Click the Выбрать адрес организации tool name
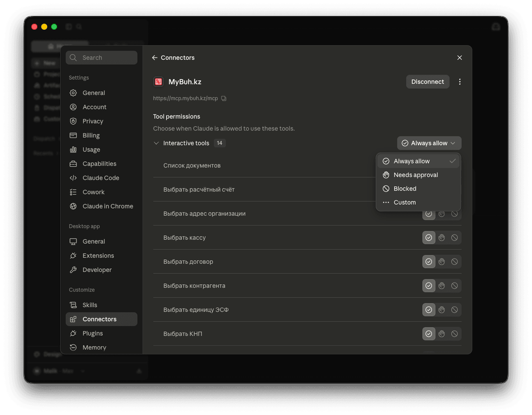This screenshot has height=415, width=532. [204, 214]
